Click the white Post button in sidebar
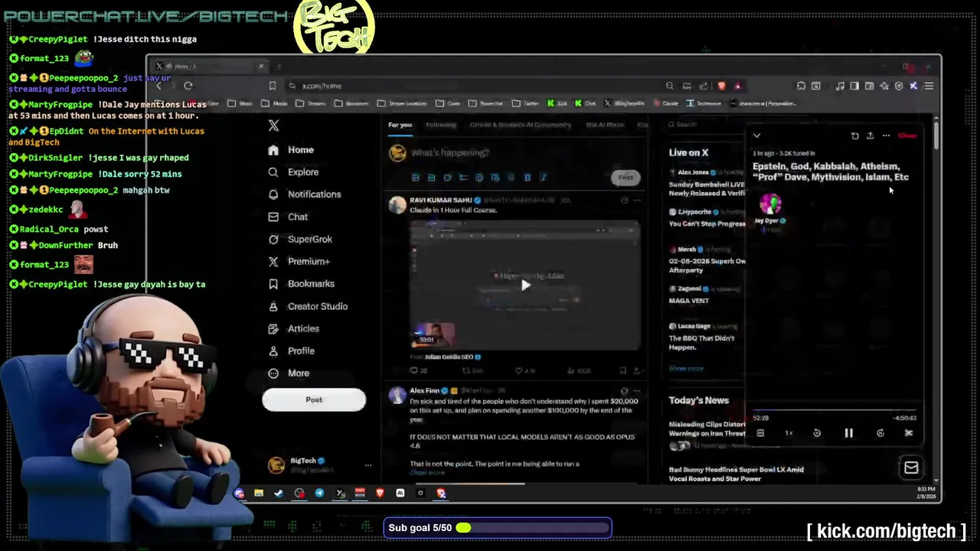This screenshot has height=551, width=980. tap(314, 399)
